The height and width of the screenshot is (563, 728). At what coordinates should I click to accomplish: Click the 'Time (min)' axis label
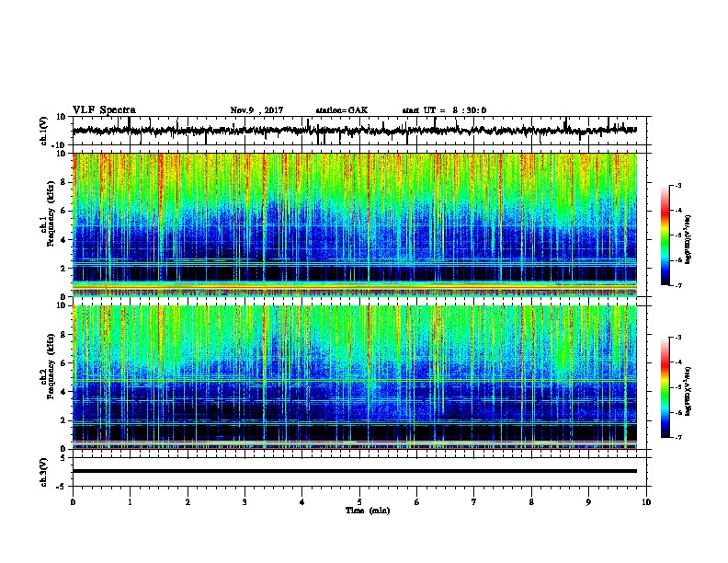pos(368,511)
